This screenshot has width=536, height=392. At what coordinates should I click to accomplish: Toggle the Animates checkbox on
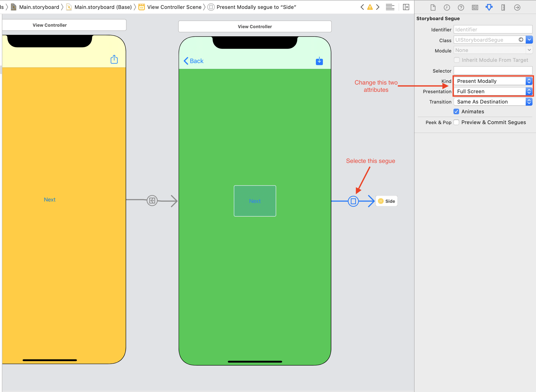(x=457, y=111)
